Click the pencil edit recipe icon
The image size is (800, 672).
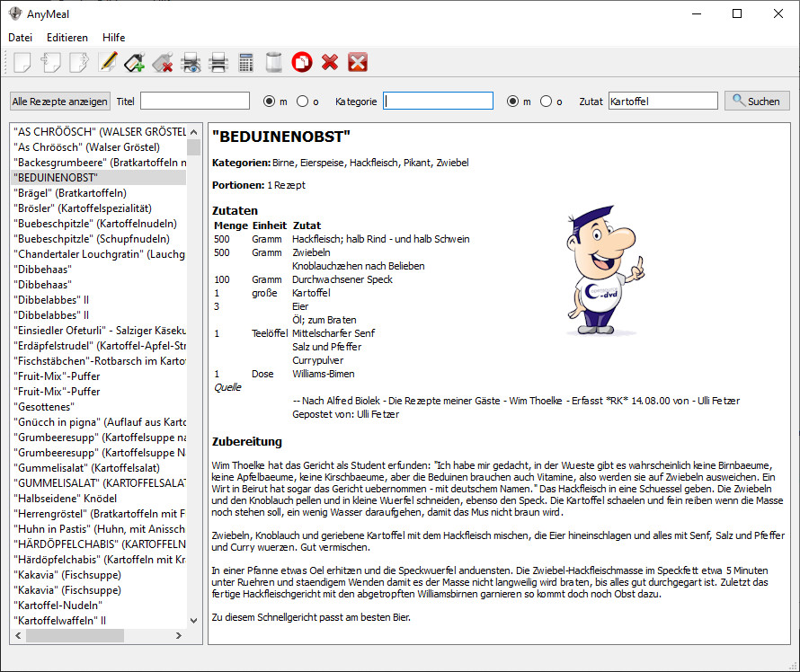(x=107, y=62)
